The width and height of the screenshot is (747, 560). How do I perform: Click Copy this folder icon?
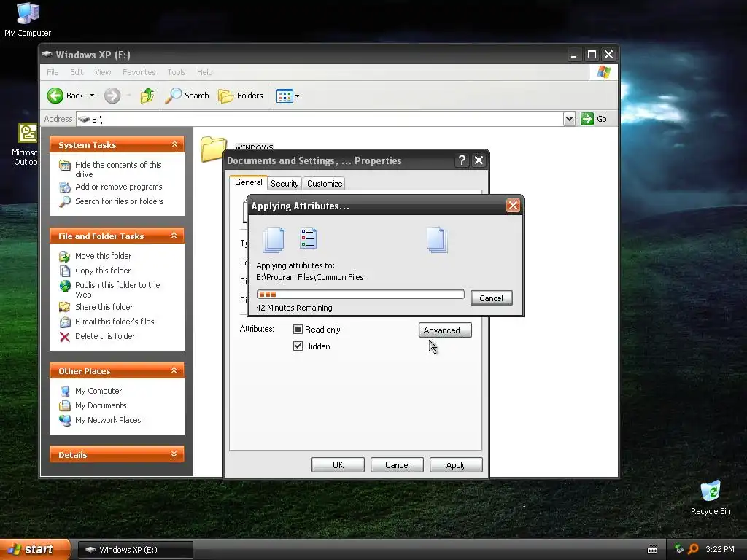click(x=65, y=271)
